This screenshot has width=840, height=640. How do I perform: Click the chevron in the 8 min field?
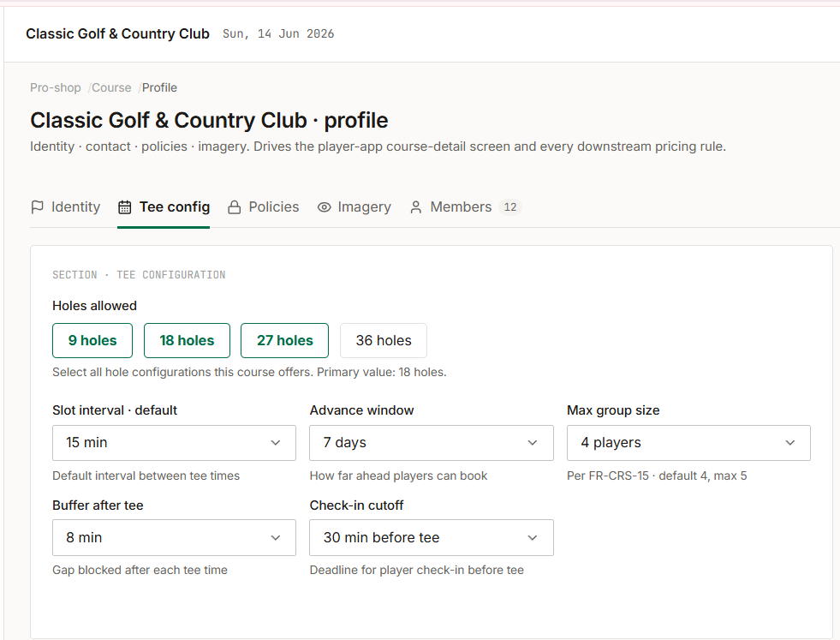(x=276, y=538)
